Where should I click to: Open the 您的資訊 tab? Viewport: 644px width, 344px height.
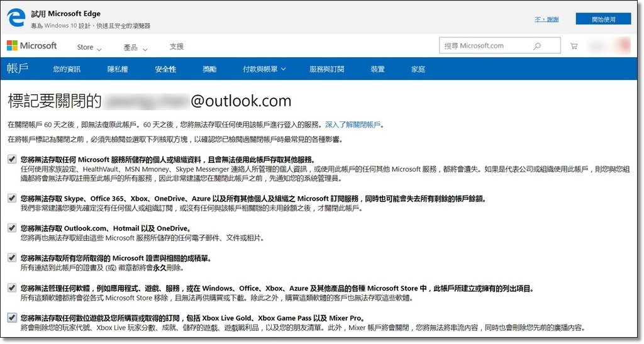tap(67, 69)
